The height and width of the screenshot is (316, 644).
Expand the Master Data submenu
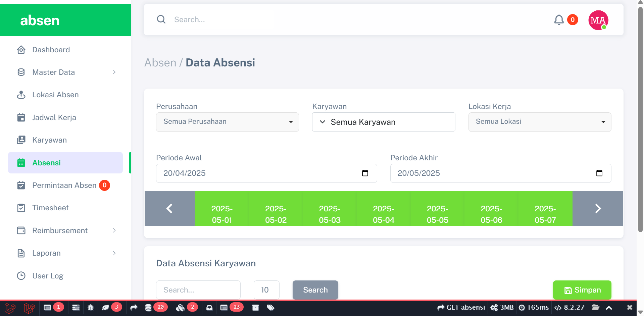pyautogui.click(x=114, y=72)
